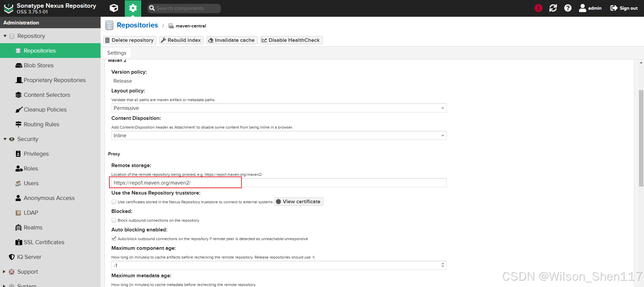644x287 pixels.
Task: Click the Remote storage URL field
Action: click(279, 183)
